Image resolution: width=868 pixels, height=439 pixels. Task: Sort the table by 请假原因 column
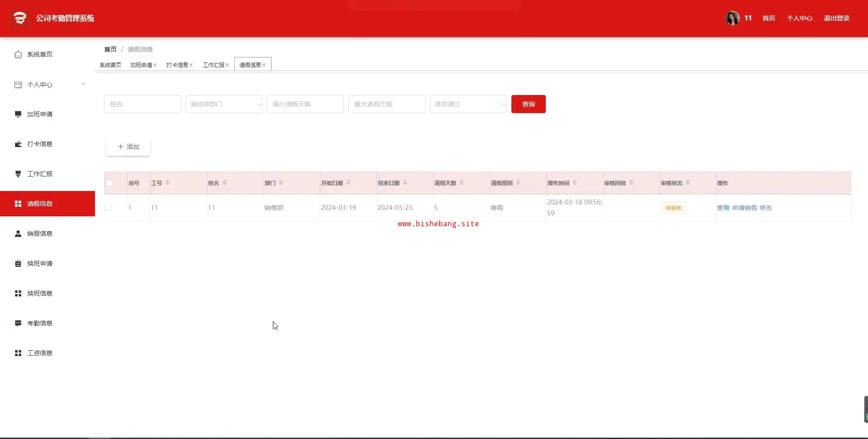point(518,182)
